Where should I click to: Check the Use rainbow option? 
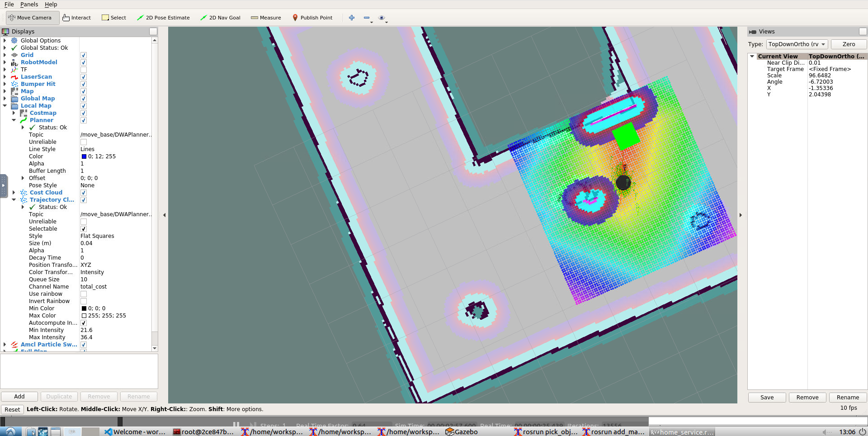(84, 294)
